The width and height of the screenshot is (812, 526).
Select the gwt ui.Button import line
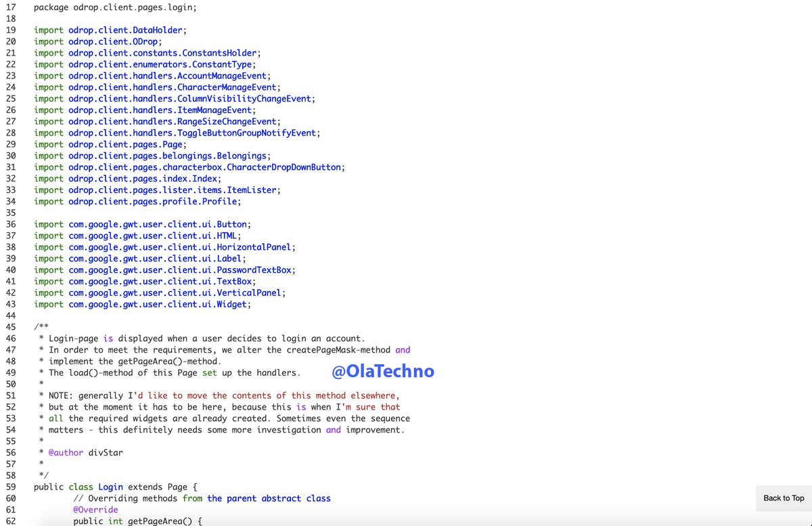tap(143, 225)
